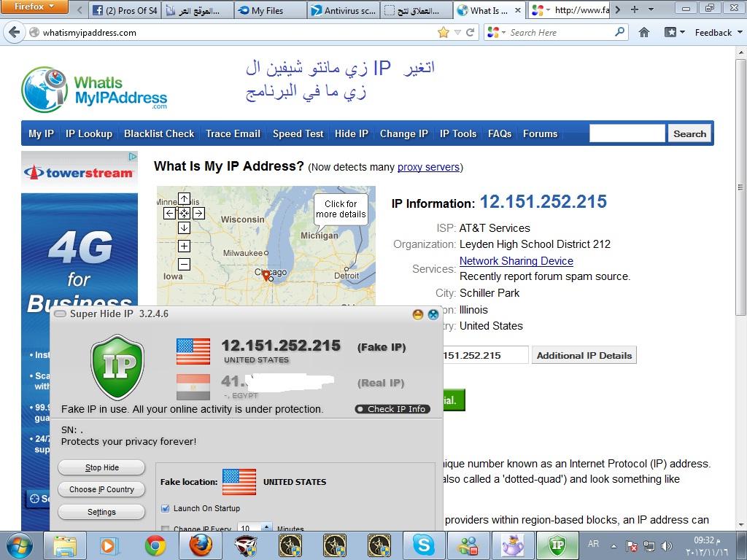The width and height of the screenshot is (747, 560).
Task: Switch to the Pros Of S4 Facebook tab
Action: tap(125, 10)
